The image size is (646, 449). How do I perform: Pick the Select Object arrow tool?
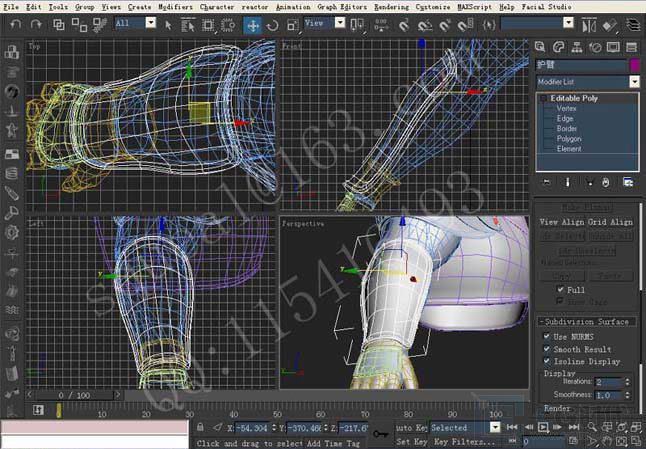tap(168, 25)
